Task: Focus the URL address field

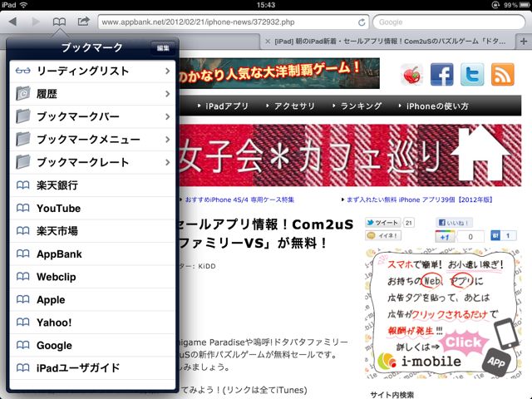Action: pos(233,22)
